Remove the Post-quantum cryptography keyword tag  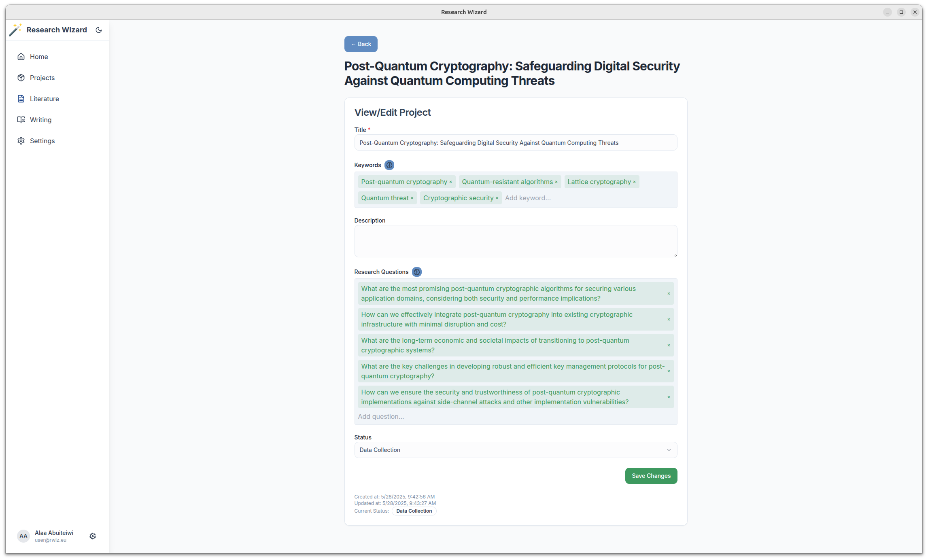(450, 182)
